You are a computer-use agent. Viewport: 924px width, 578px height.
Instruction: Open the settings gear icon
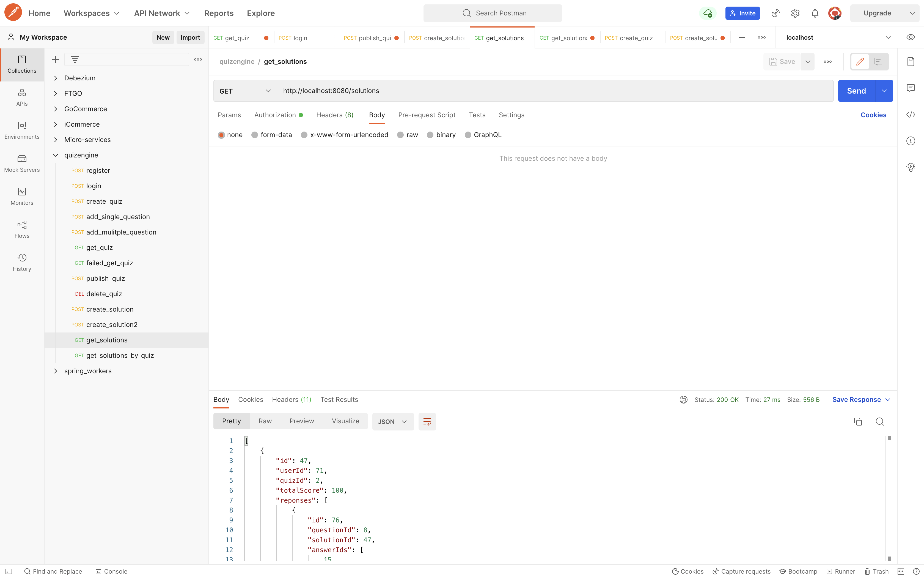tap(795, 13)
